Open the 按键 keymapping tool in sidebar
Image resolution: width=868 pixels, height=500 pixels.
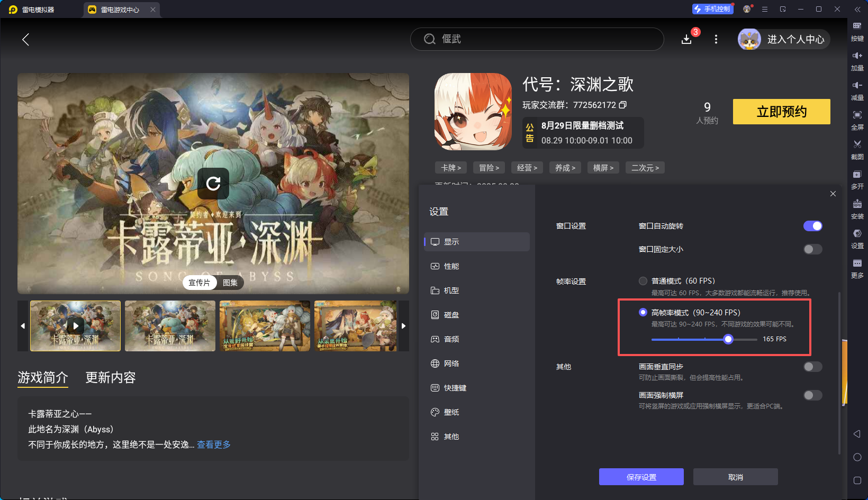(857, 31)
